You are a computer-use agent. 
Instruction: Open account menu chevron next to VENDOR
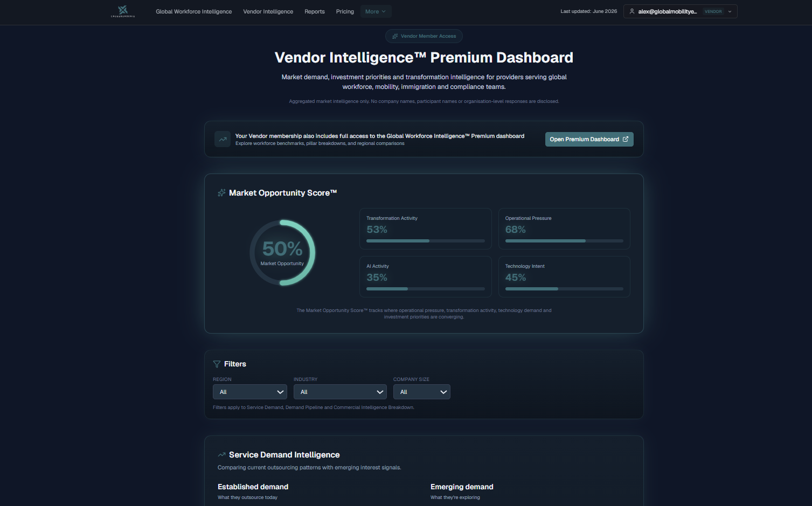click(x=730, y=11)
